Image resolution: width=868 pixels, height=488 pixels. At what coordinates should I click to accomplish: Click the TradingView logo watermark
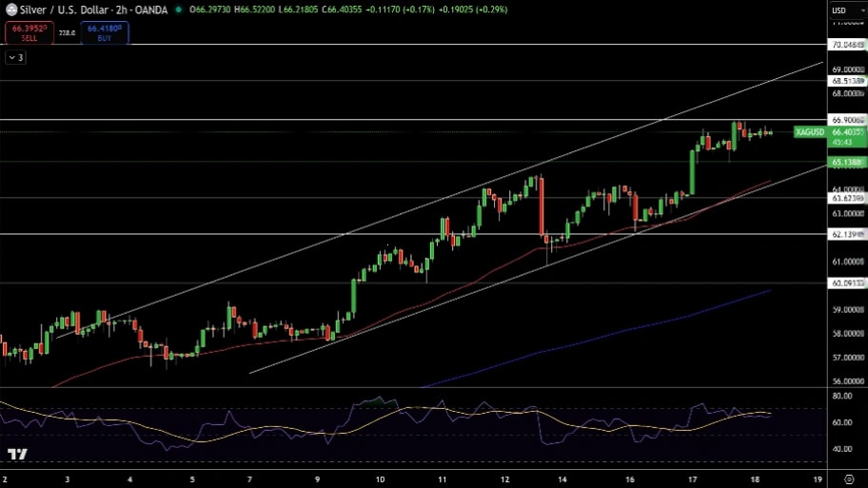(x=16, y=455)
